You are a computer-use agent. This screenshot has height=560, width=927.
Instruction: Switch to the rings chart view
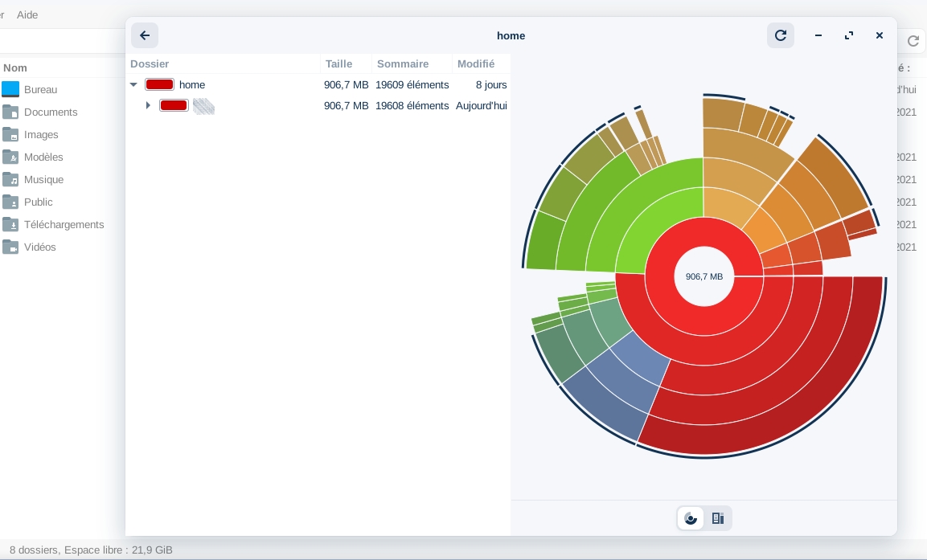[x=691, y=518]
